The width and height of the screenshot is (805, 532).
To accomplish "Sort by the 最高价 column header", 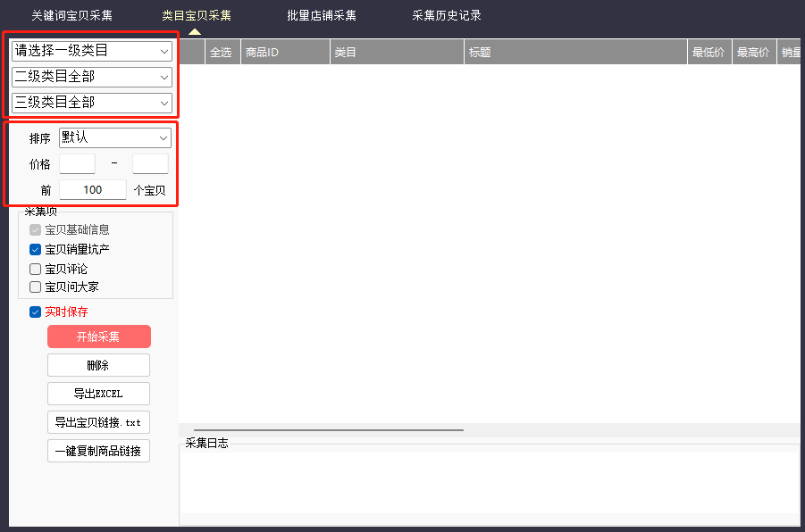I will 754,52.
